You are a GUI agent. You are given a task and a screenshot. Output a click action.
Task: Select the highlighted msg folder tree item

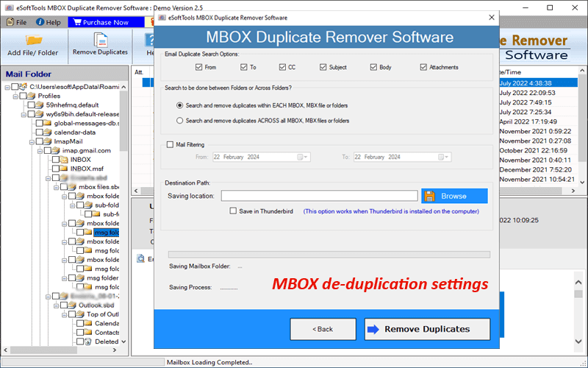(x=107, y=233)
